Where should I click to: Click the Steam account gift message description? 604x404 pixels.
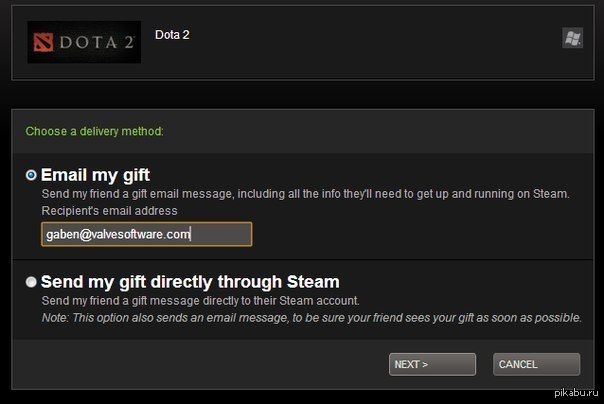200,300
